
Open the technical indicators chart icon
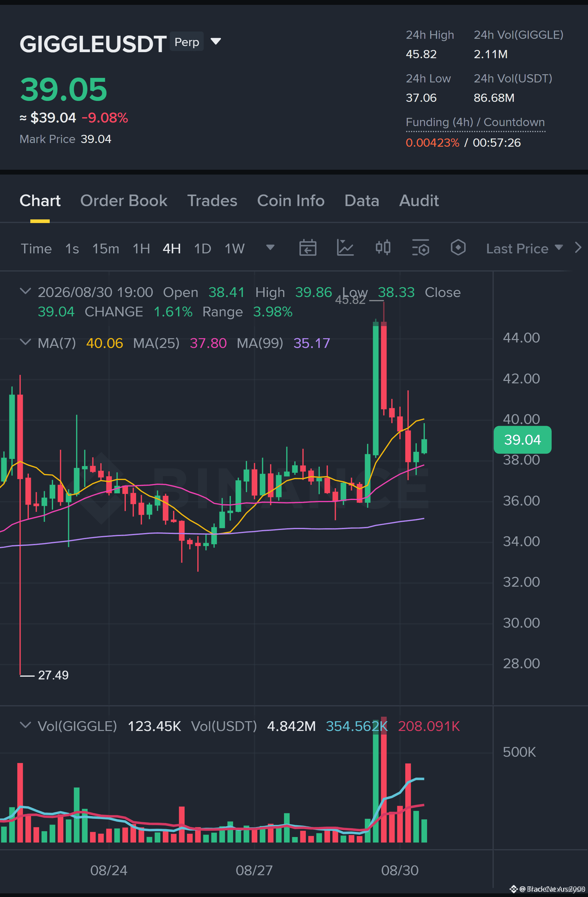pyautogui.click(x=345, y=248)
